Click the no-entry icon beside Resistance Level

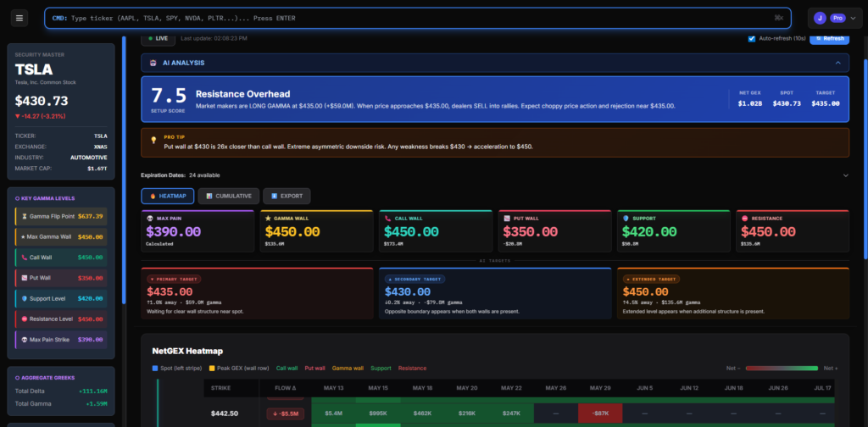pos(25,319)
